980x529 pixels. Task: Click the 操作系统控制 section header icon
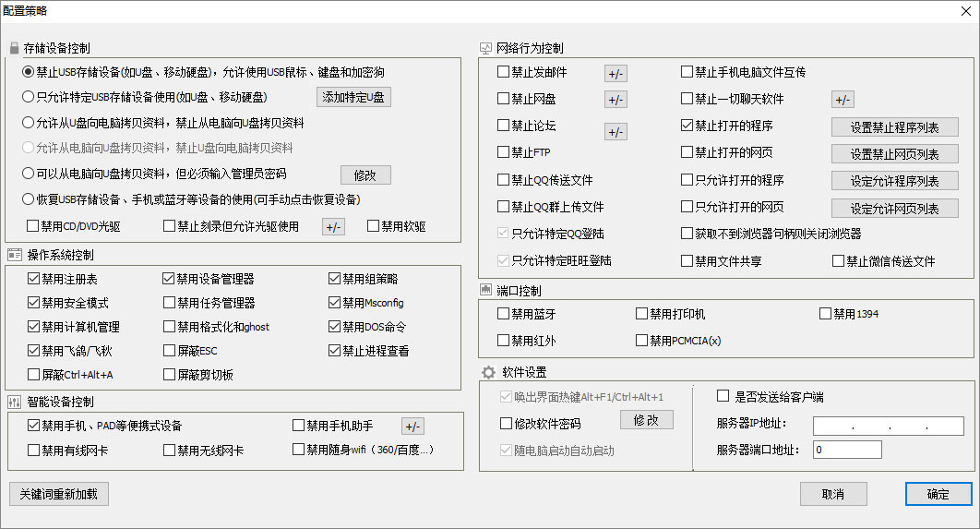coord(14,254)
